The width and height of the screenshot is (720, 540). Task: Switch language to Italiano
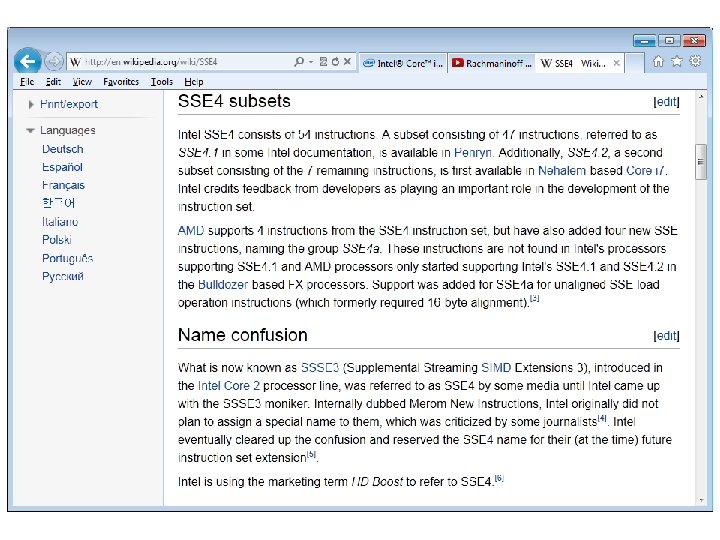pos(60,222)
